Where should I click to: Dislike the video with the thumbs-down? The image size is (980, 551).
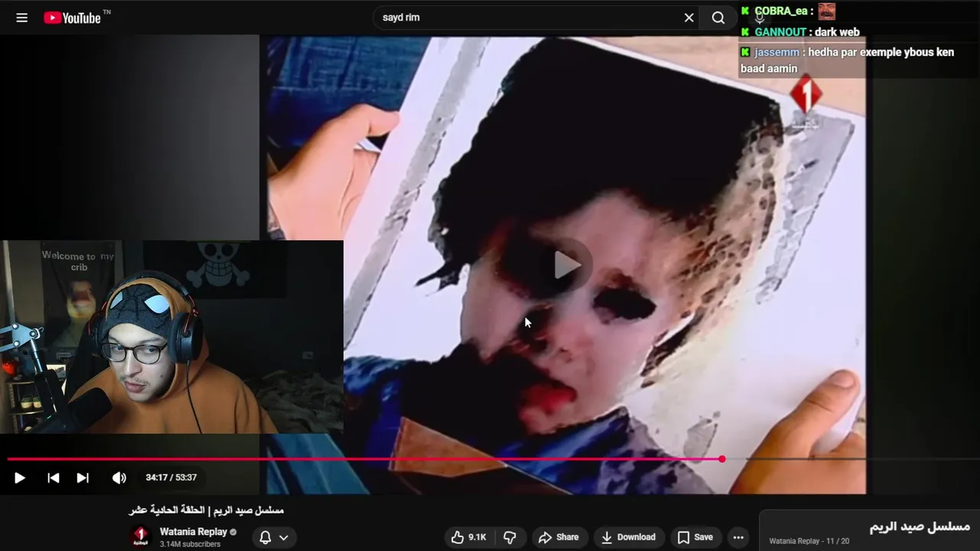[510, 537]
